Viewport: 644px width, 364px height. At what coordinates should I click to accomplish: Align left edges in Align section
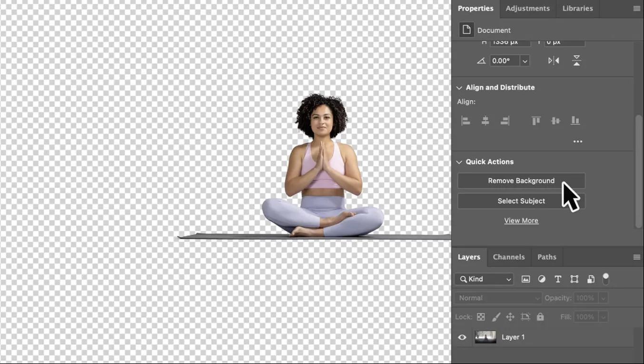click(x=466, y=121)
